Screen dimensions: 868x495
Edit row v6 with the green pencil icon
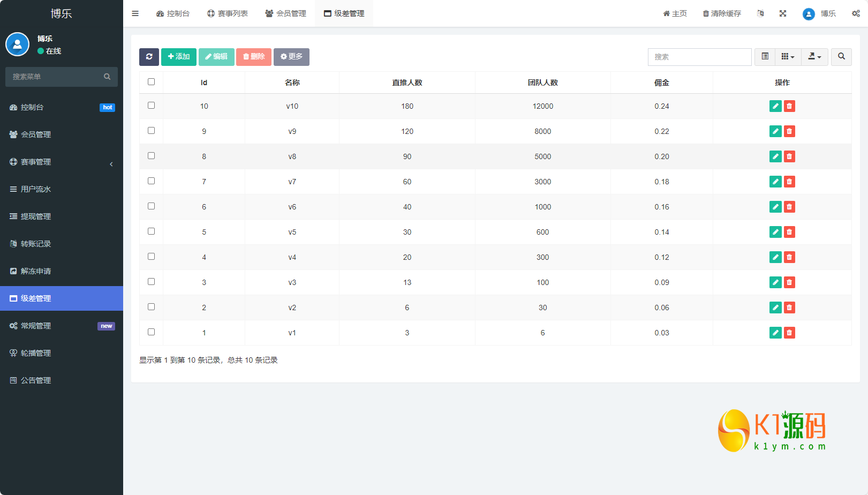click(x=775, y=207)
